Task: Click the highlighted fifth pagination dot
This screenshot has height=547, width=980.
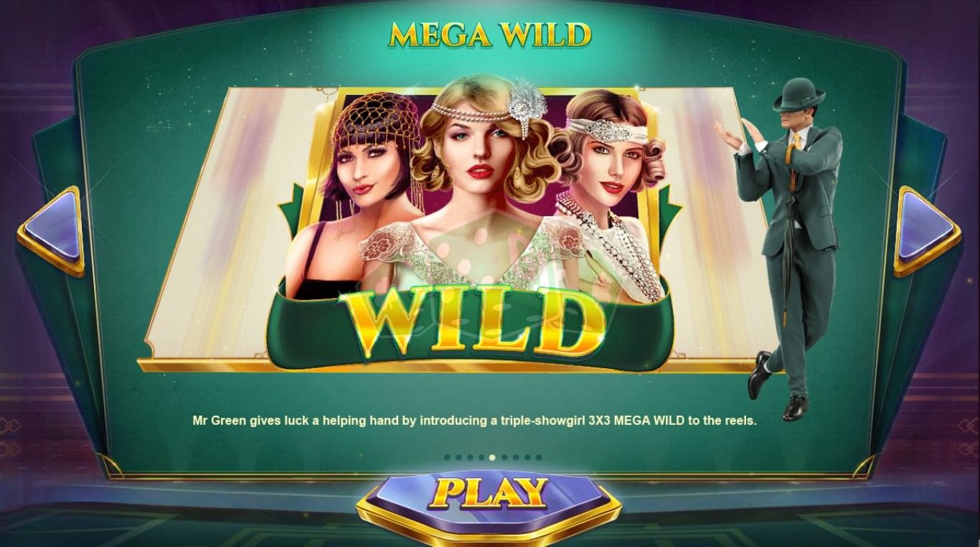Action: (492, 457)
